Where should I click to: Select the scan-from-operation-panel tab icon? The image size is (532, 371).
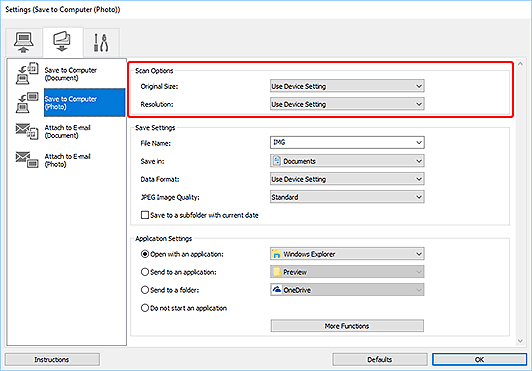point(62,41)
